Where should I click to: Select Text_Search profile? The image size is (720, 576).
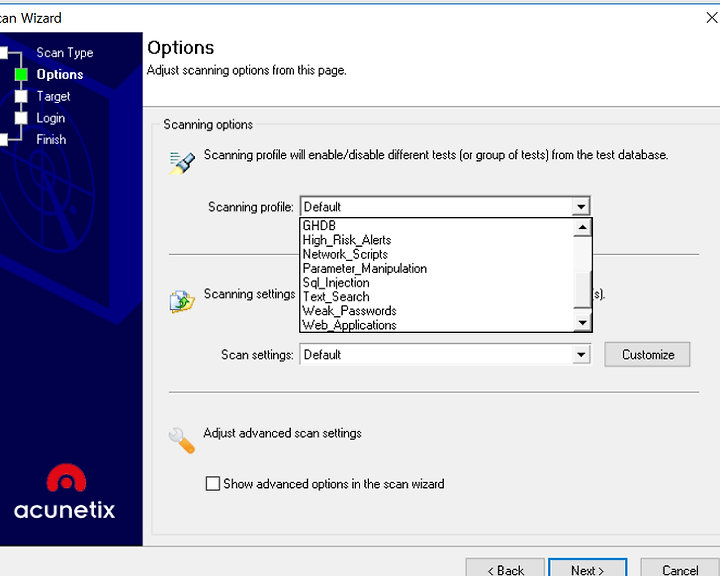(438, 297)
